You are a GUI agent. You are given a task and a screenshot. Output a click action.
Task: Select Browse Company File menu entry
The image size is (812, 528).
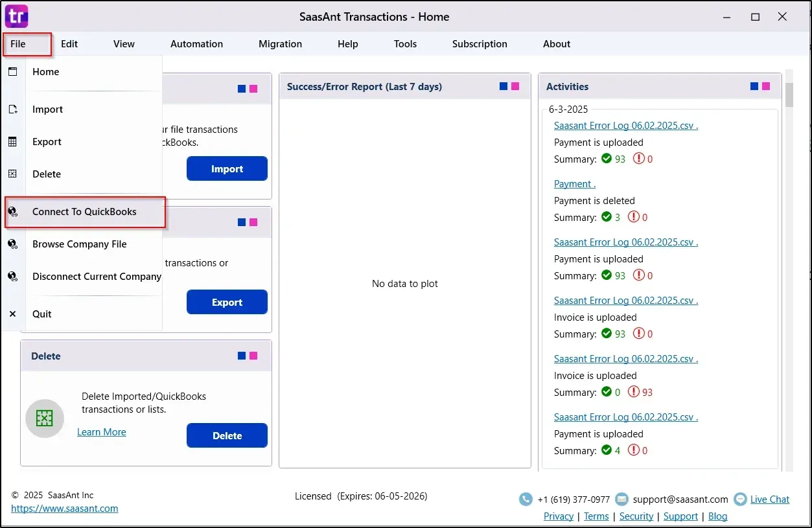click(x=82, y=244)
